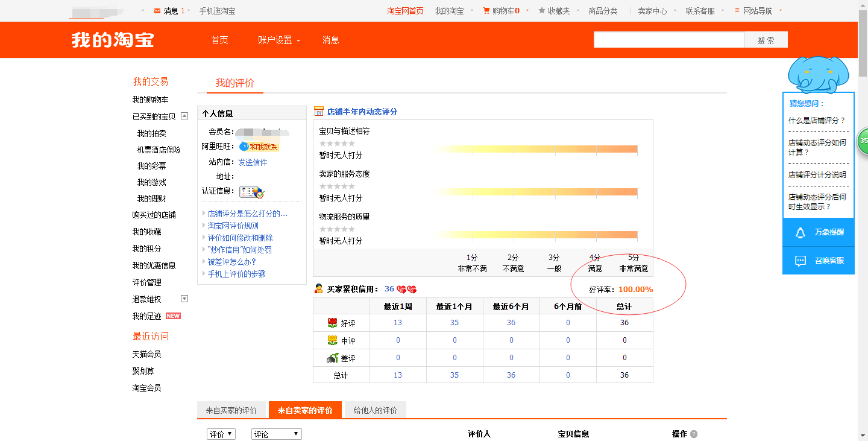Select the 来自卖家的评价 tab
The width and height of the screenshot is (868, 441).
coord(305,410)
